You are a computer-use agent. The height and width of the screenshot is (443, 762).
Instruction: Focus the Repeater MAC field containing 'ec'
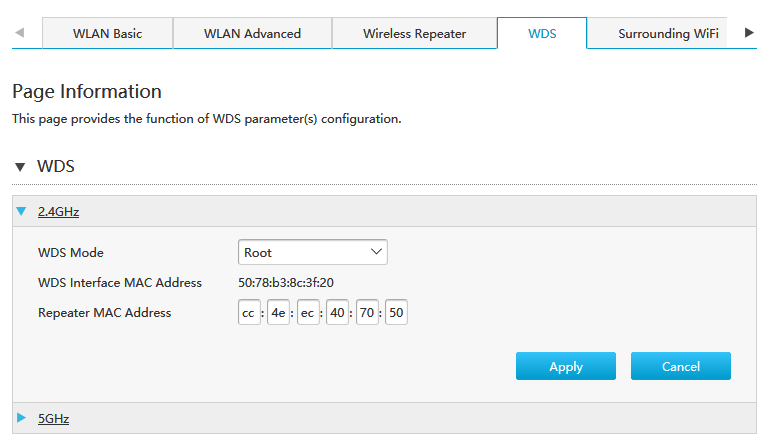pos(308,312)
